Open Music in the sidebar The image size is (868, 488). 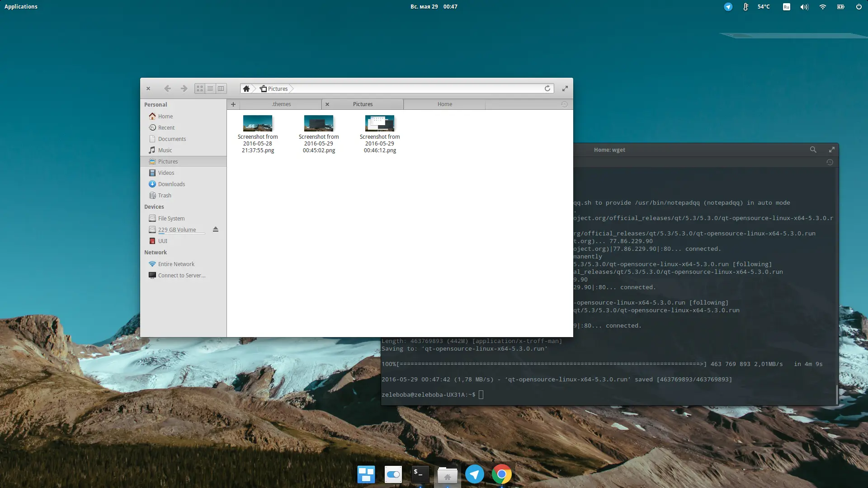183,150
